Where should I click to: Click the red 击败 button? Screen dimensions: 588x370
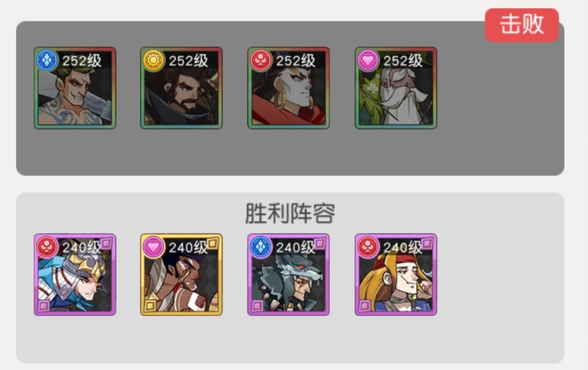pos(521,25)
